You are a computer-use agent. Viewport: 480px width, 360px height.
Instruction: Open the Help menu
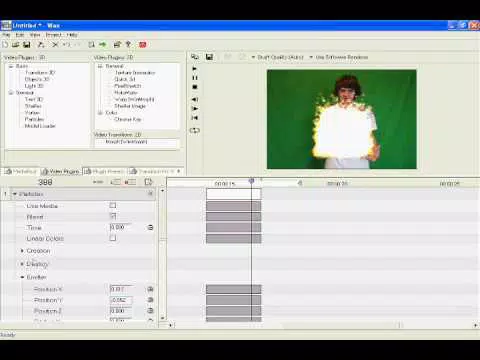[72, 35]
